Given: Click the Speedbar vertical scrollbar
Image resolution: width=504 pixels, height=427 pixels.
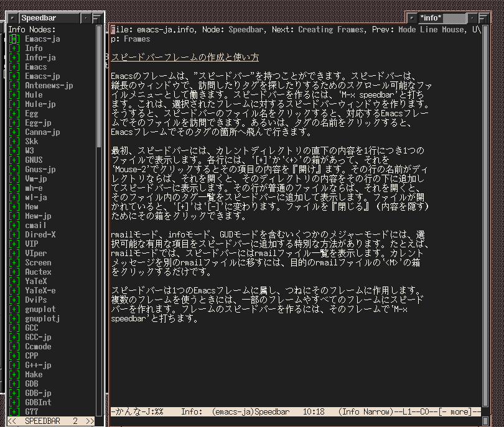Looking at the screenshot, I should (99, 221).
